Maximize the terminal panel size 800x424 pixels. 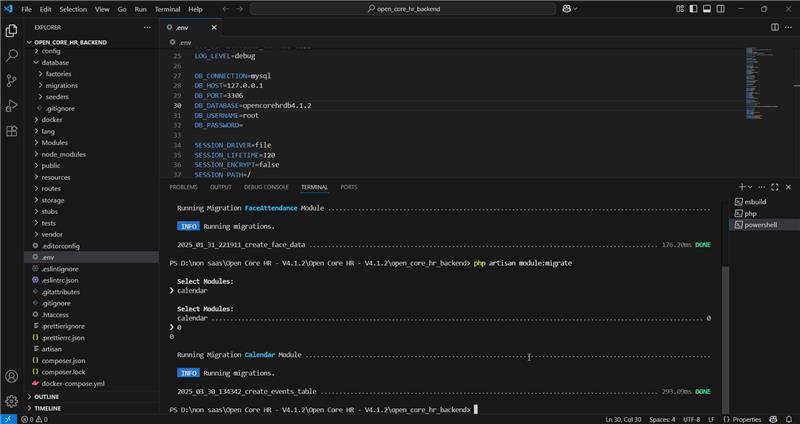[775, 187]
